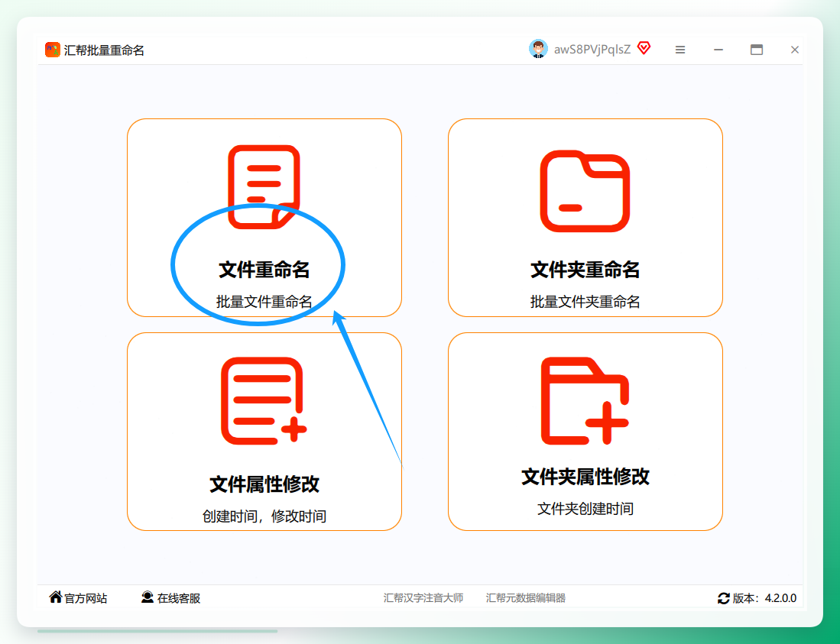Screen dimensions: 840x644
Task: Open the 汇帮元数据编辑器 link
Action: 526,598
